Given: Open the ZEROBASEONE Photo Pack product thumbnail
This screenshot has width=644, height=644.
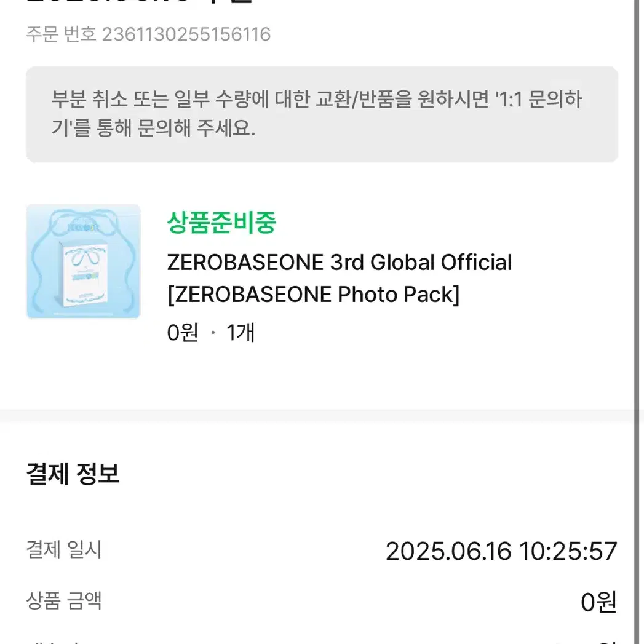Looking at the screenshot, I should 83,261.
